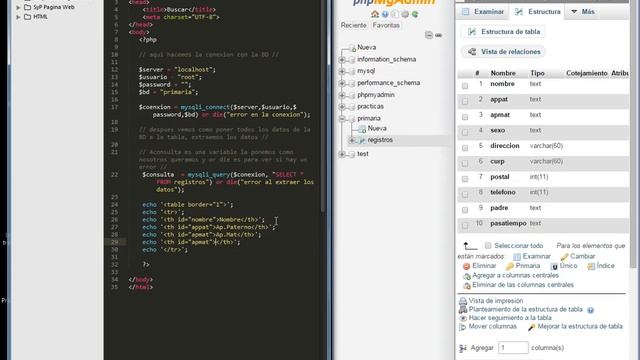Open the Más dropdown tab
The height and width of the screenshot is (360, 640).
coord(583,12)
